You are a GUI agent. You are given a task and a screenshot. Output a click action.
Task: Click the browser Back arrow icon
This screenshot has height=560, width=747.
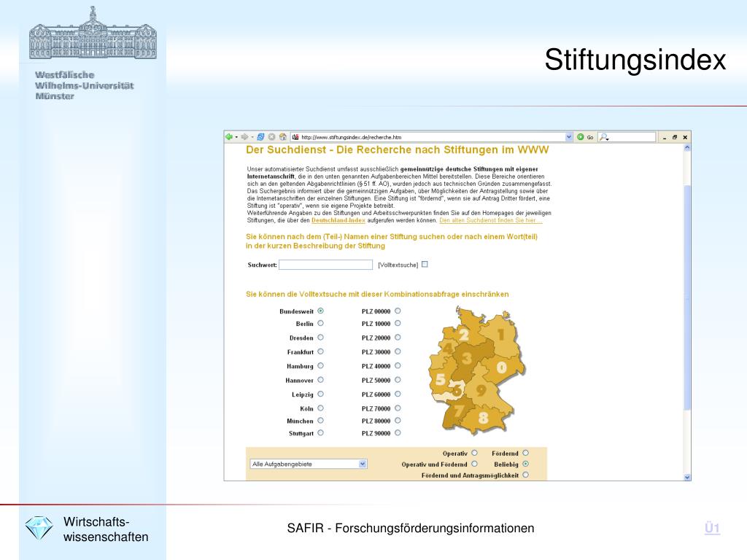pos(228,137)
